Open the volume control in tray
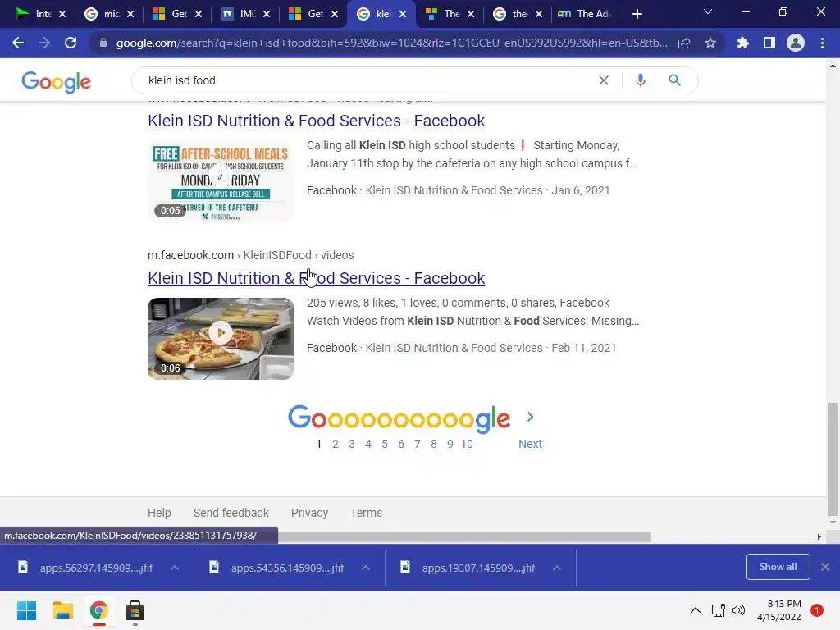Image resolution: width=840 pixels, height=630 pixels. coord(738,610)
